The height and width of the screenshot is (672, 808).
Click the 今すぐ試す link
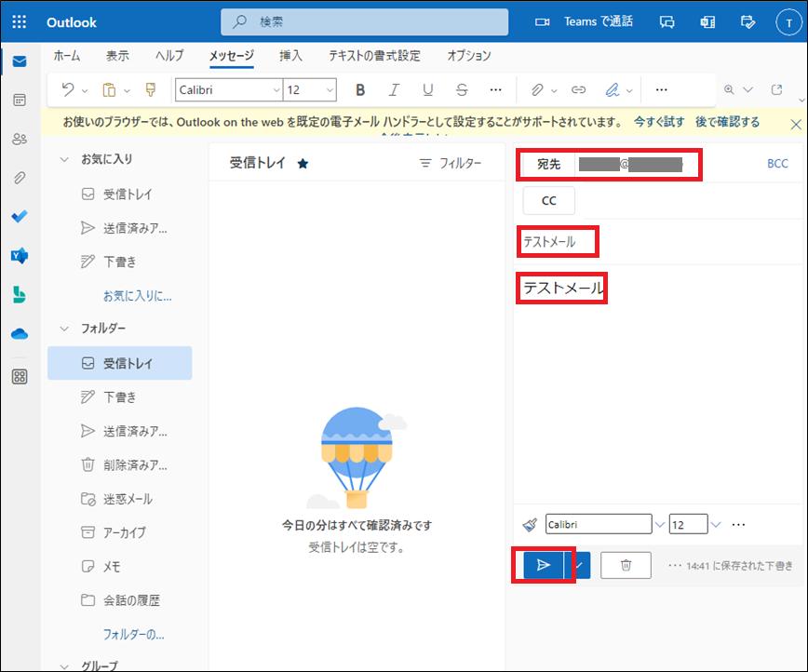[x=659, y=122]
